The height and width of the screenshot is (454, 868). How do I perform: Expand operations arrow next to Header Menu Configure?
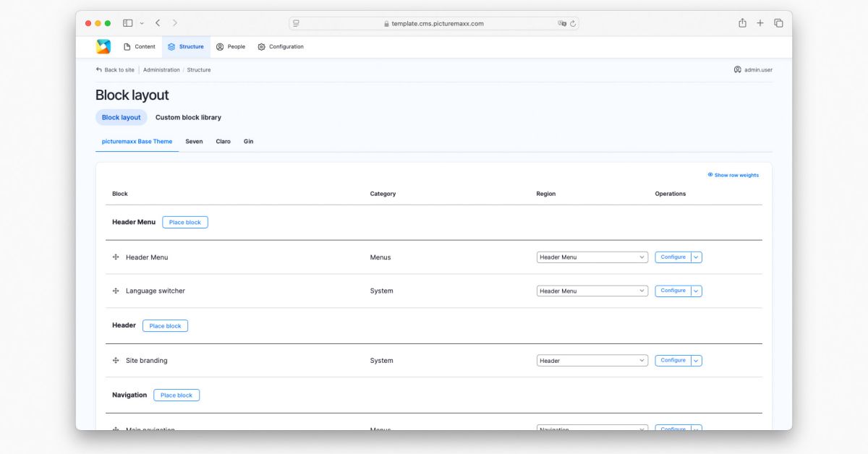(x=697, y=257)
